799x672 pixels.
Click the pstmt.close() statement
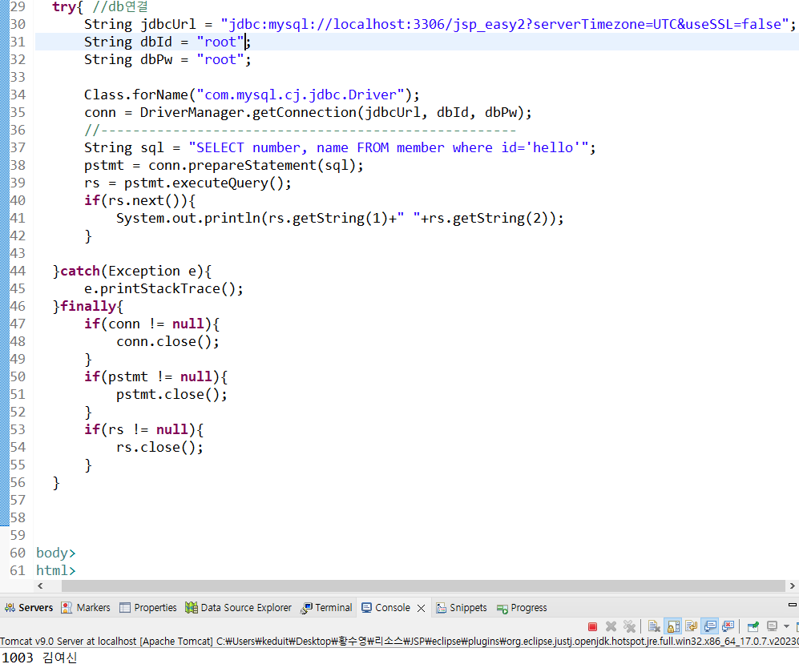(x=172, y=395)
